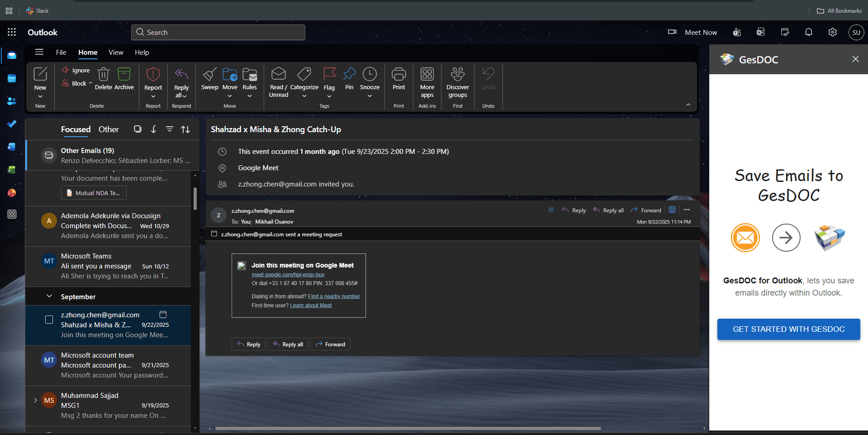This screenshot has width=868, height=435.
Task: Click Sweep in the ribbon
Action: pyautogui.click(x=209, y=79)
